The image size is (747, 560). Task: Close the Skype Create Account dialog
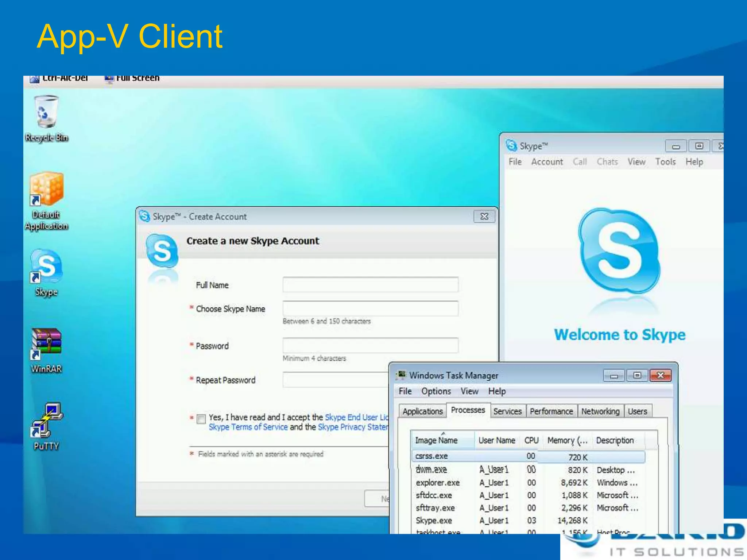pyautogui.click(x=484, y=216)
